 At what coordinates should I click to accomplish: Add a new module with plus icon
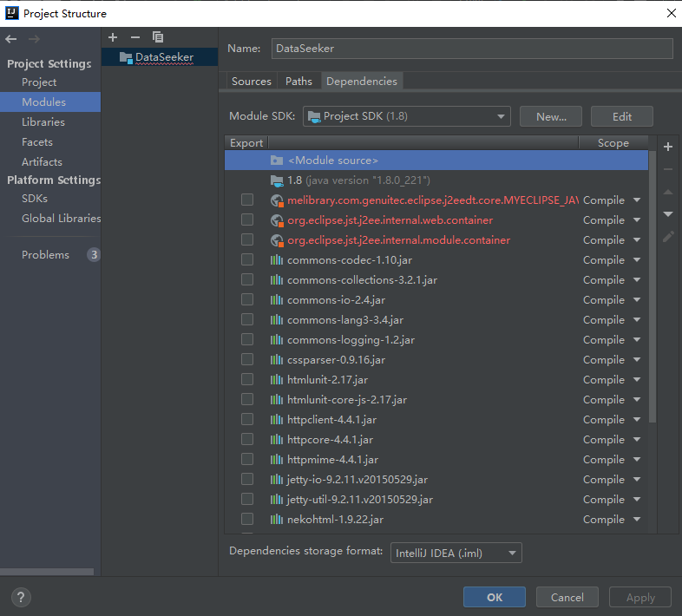coord(113,37)
